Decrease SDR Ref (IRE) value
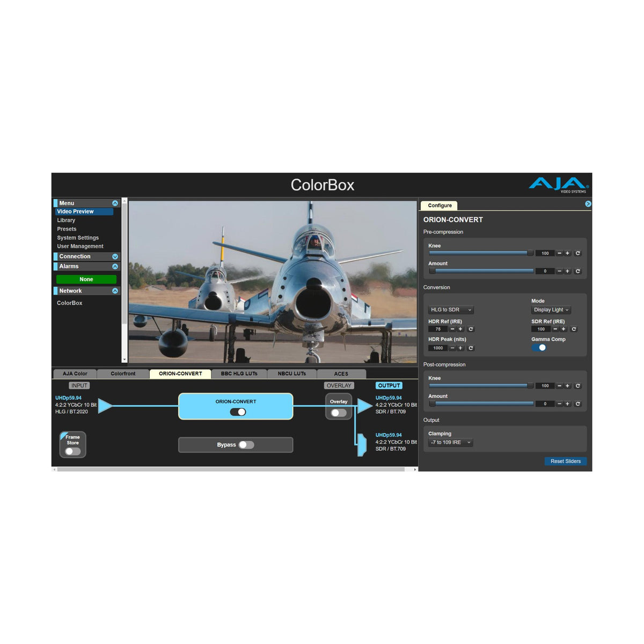The width and height of the screenshot is (644, 644). coord(555,330)
